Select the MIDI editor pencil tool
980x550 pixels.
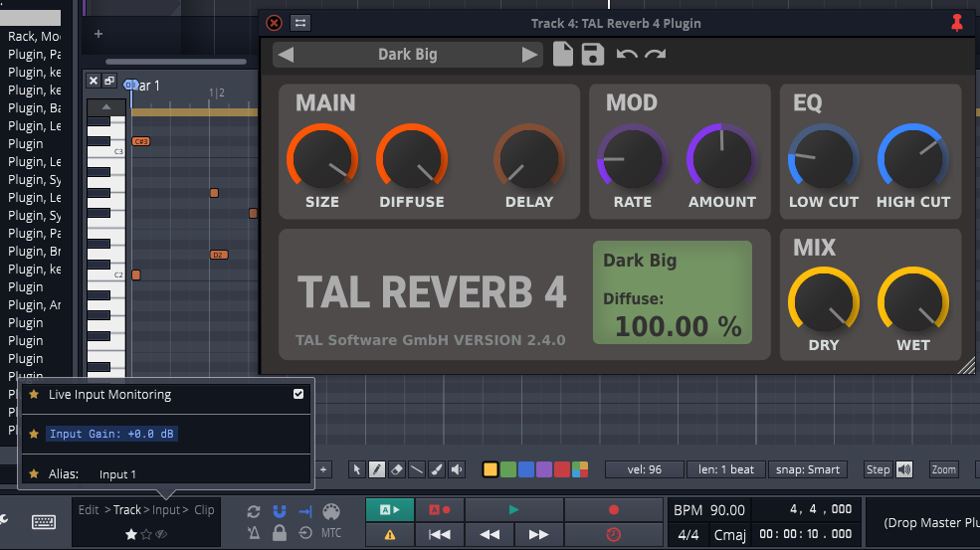coord(376,469)
